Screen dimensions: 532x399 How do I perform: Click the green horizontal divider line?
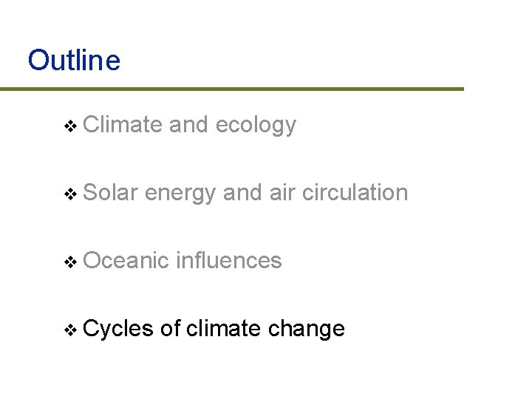pyautogui.click(x=232, y=89)
